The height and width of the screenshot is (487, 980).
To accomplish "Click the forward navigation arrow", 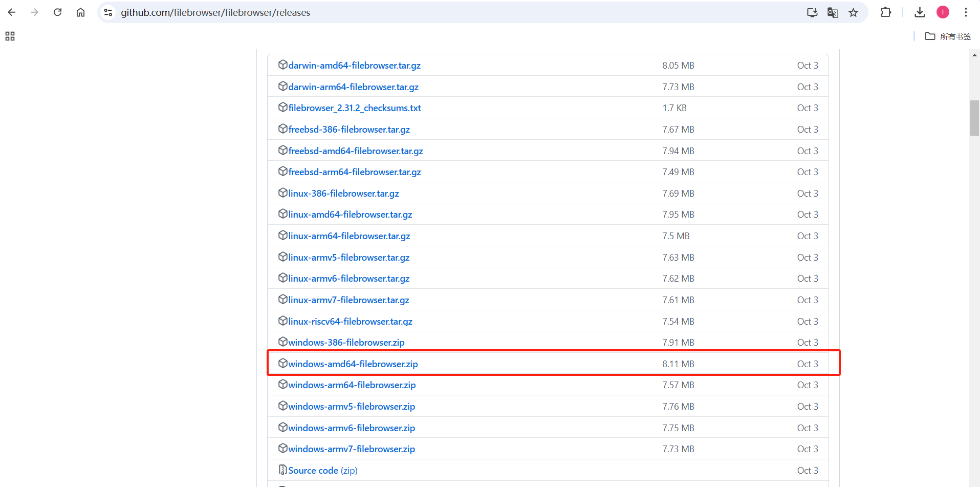I will click(34, 12).
